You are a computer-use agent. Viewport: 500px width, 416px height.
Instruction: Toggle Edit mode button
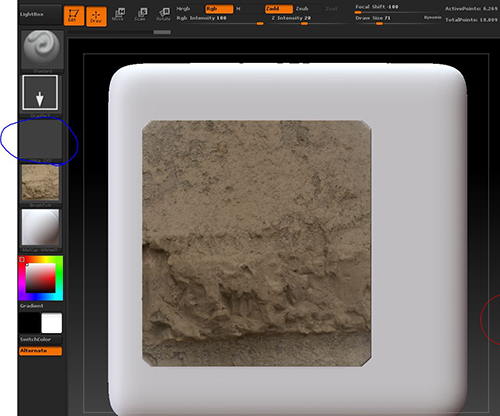(74, 16)
